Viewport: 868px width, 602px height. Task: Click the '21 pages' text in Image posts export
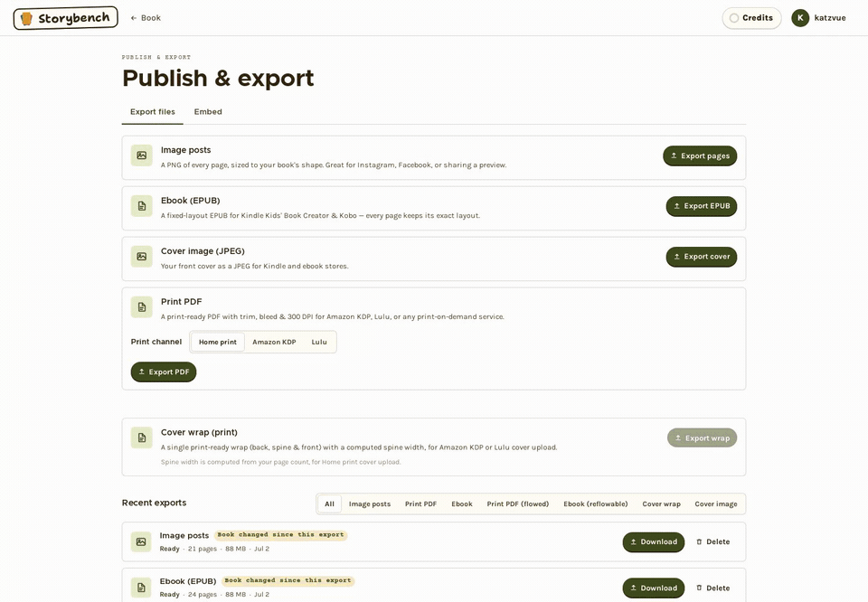(x=202, y=549)
